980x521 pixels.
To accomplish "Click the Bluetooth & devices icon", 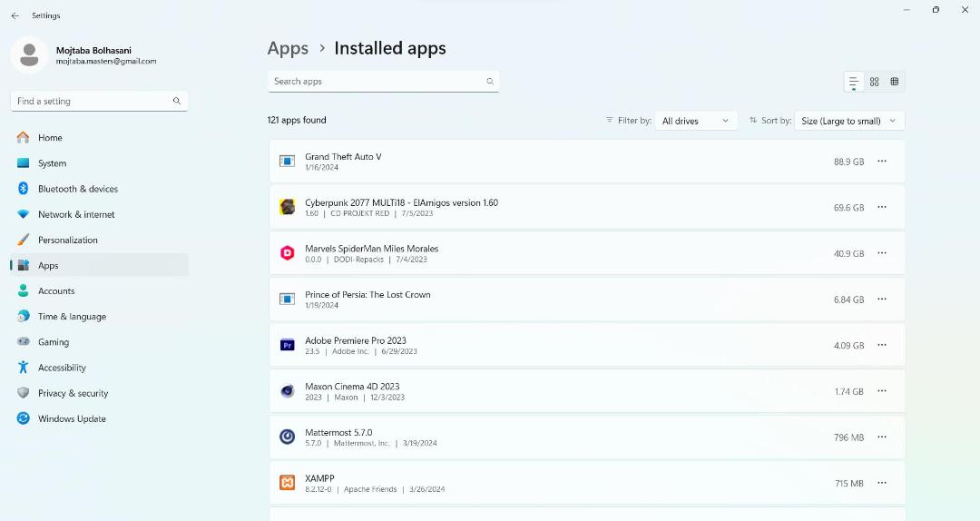I will pos(23,188).
